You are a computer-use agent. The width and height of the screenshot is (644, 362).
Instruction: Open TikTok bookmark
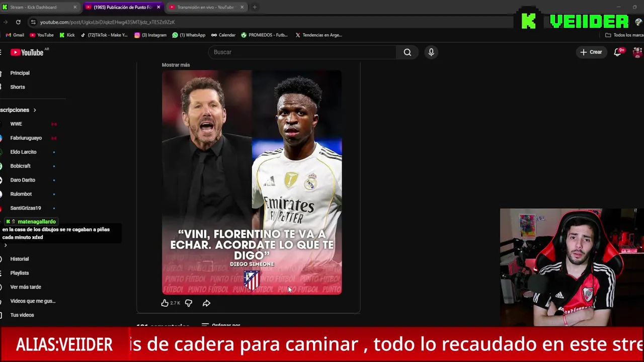104,35
